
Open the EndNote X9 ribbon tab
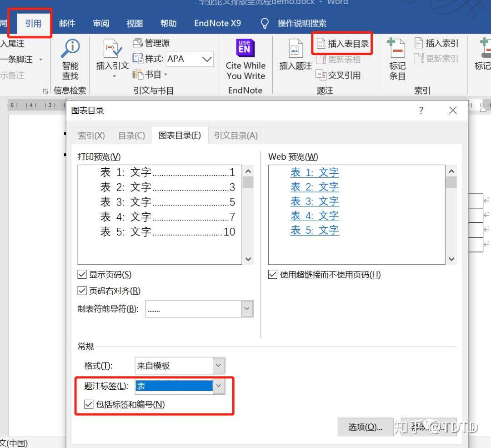[x=218, y=24]
